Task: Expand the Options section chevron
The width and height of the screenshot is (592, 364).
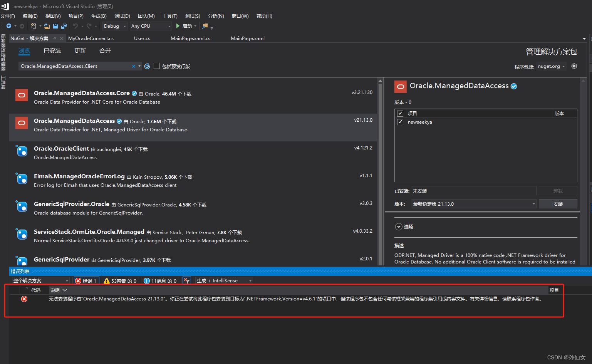Action: (x=399, y=227)
